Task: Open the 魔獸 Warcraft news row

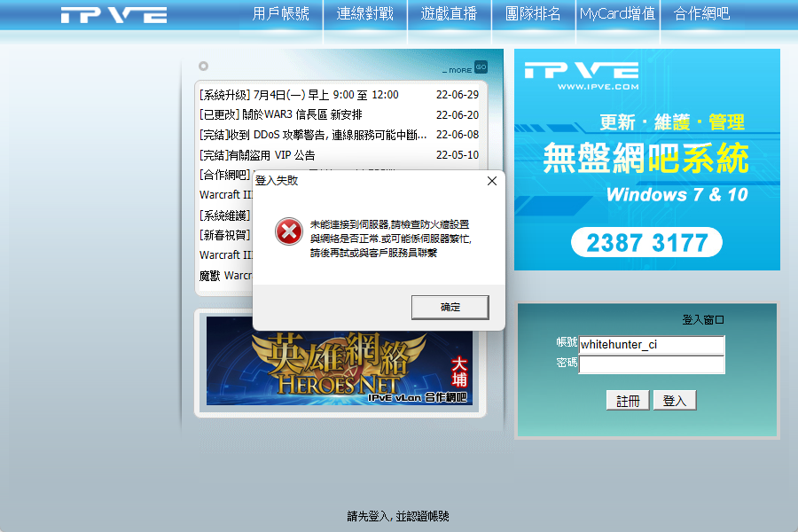Action: pyautogui.click(x=225, y=276)
